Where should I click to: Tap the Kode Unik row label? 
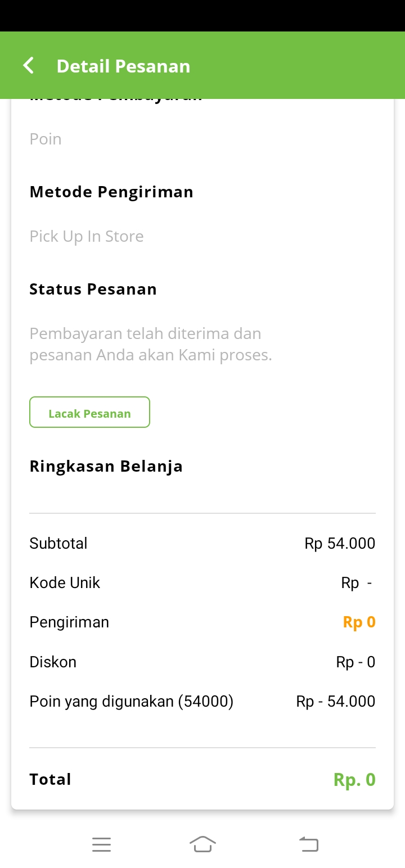pos(65,583)
